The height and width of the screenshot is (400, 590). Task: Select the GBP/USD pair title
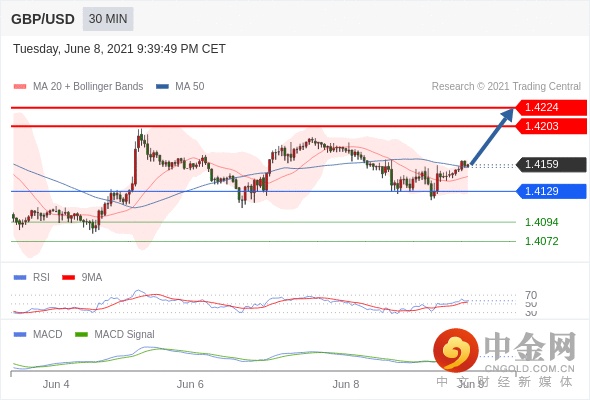point(43,19)
